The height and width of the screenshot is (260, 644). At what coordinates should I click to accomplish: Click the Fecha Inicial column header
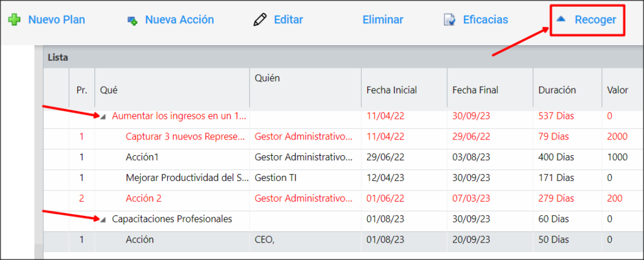pos(392,90)
